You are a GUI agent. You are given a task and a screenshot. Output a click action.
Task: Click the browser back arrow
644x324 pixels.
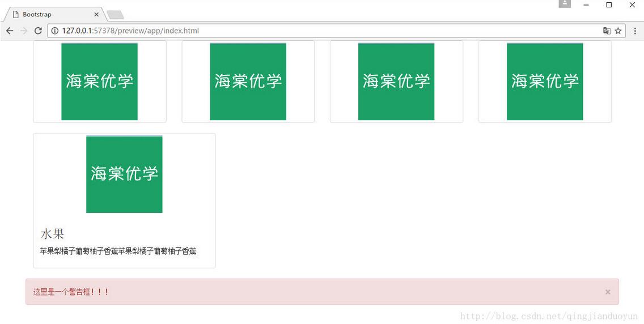pos(10,31)
